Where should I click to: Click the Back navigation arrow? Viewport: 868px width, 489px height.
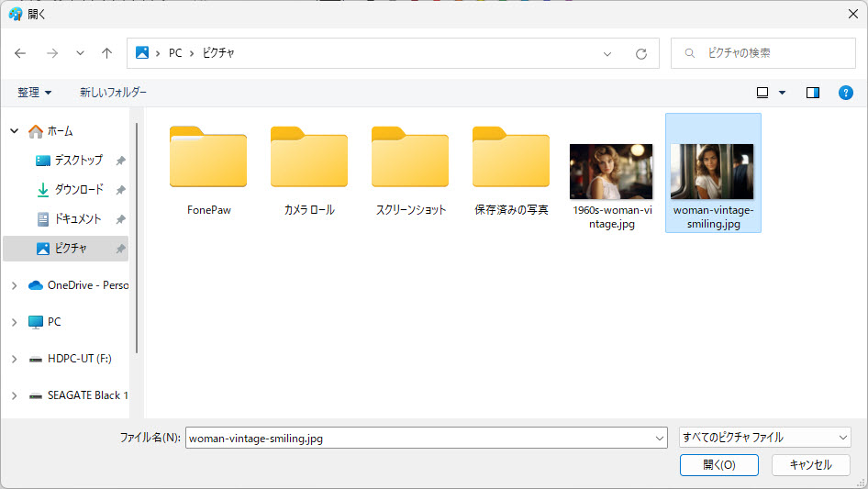20,53
